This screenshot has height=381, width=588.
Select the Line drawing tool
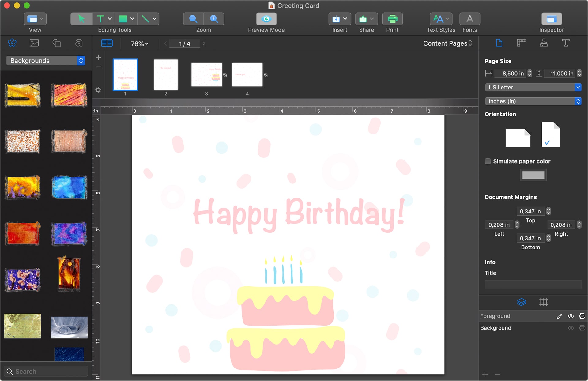coord(145,19)
